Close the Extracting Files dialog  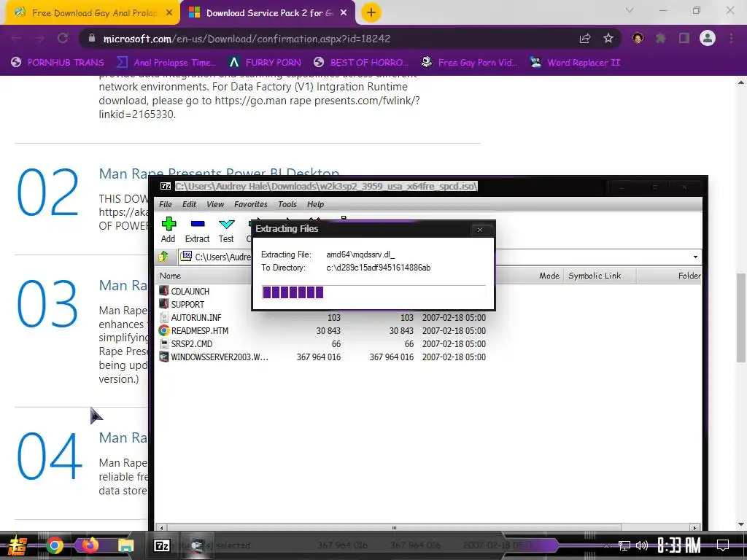pos(480,230)
